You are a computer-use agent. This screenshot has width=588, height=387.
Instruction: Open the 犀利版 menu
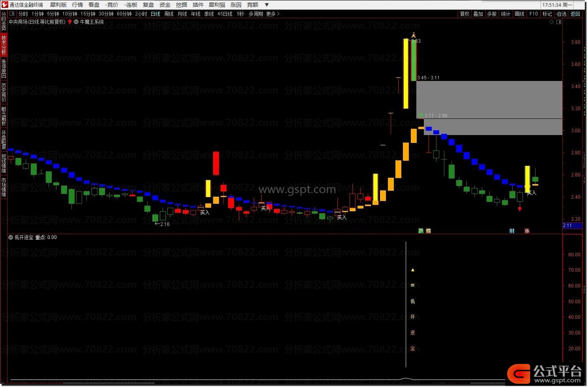[58, 5]
